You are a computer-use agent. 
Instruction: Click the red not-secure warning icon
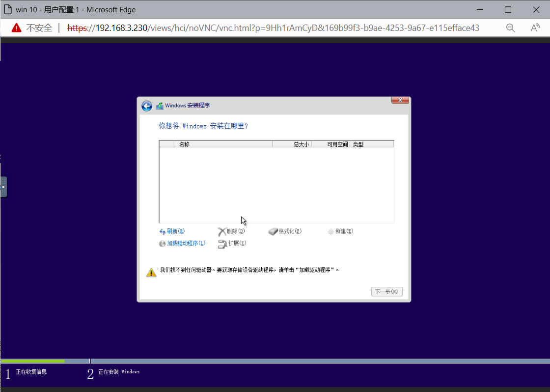pyautogui.click(x=17, y=28)
